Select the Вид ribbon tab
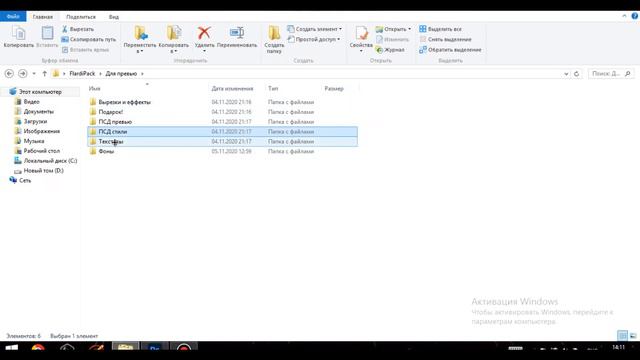This screenshot has width=640, height=360. click(114, 17)
